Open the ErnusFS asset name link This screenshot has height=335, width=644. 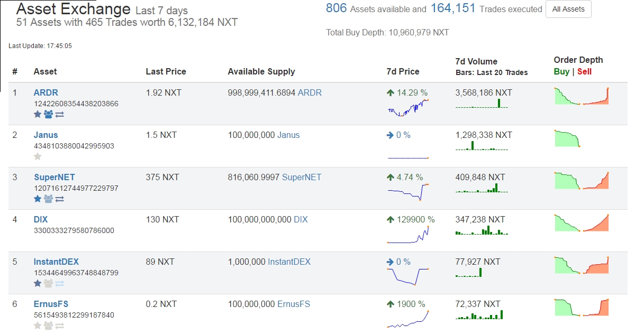point(51,304)
